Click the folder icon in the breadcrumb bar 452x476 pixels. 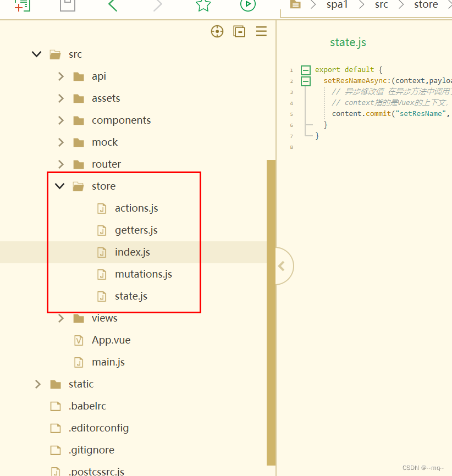(295, 5)
